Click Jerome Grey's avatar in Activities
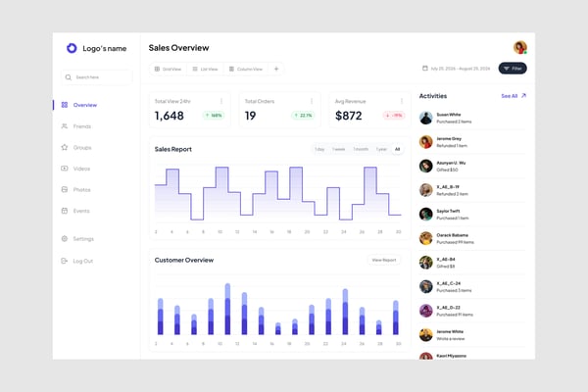The height and width of the screenshot is (392, 588). point(426,142)
